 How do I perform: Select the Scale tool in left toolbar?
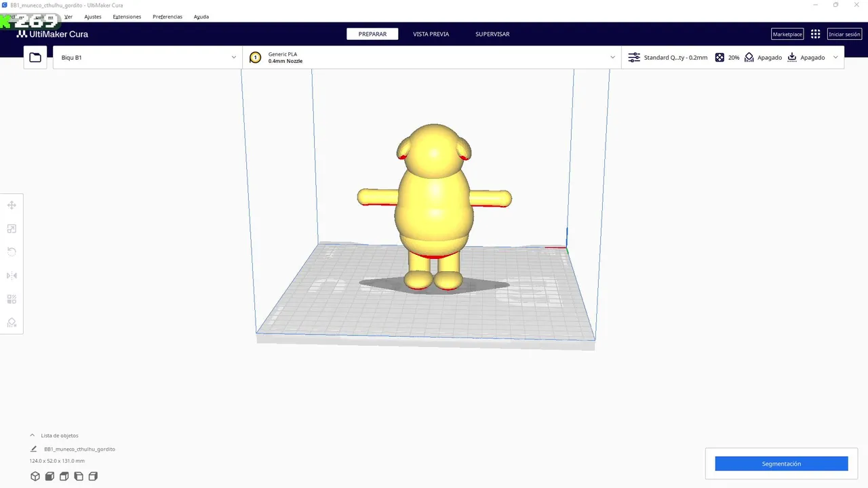tap(12, 228)
